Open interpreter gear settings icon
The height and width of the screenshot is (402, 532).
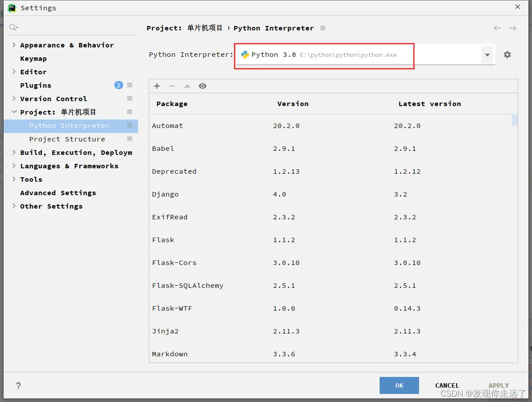tap(507, 55)
